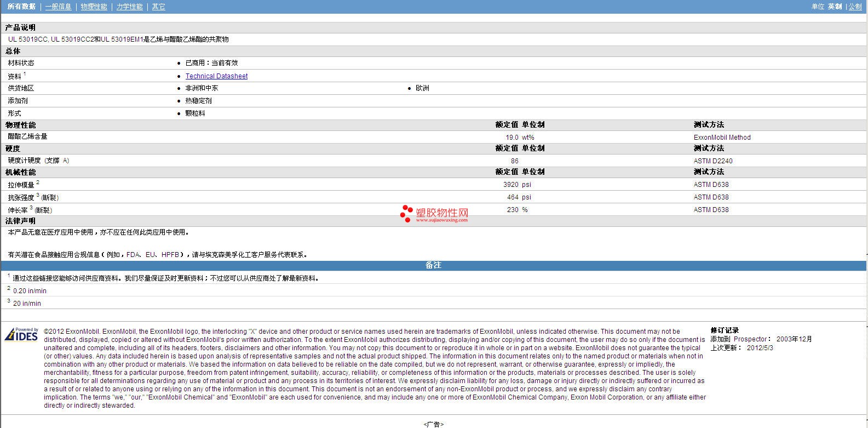Select 英制 units option
The image size is (868, 428).
tap(835, 7)
